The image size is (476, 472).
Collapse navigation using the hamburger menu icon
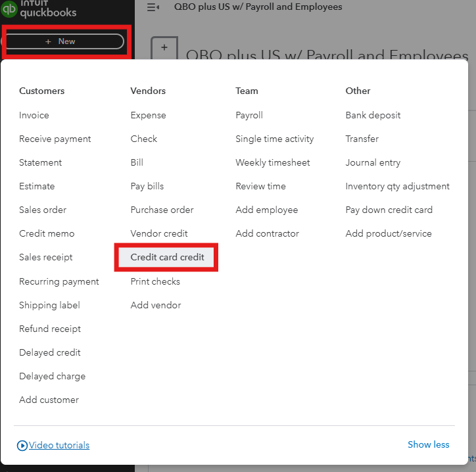[x=153, y=7]
